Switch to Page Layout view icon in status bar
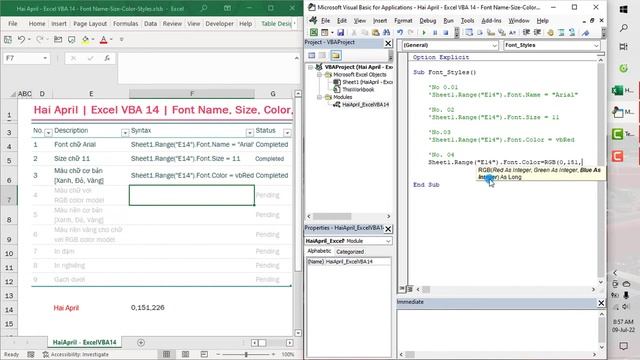Image resolution: width=640 pixels, height=360 pixels. point(185,354)
